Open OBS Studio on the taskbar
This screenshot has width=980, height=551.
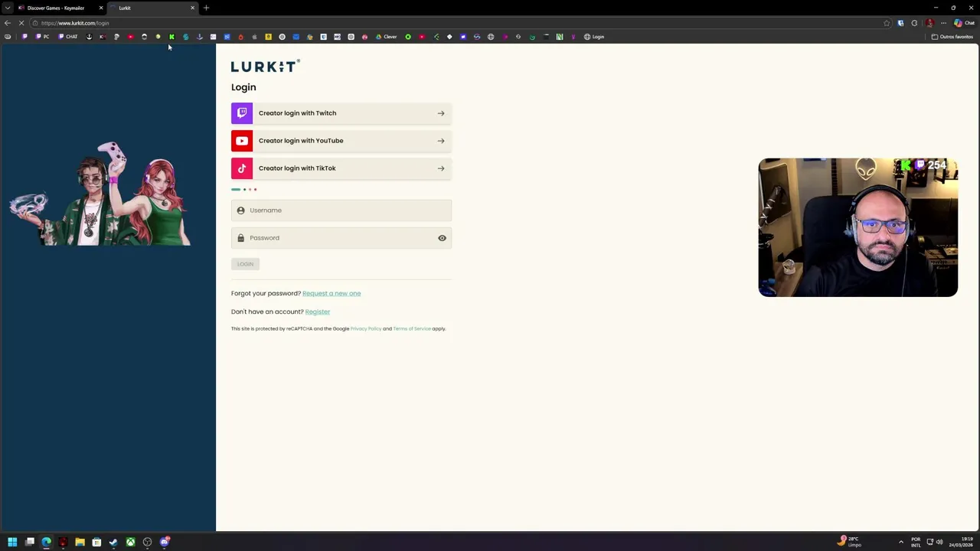tap(147, 542)
